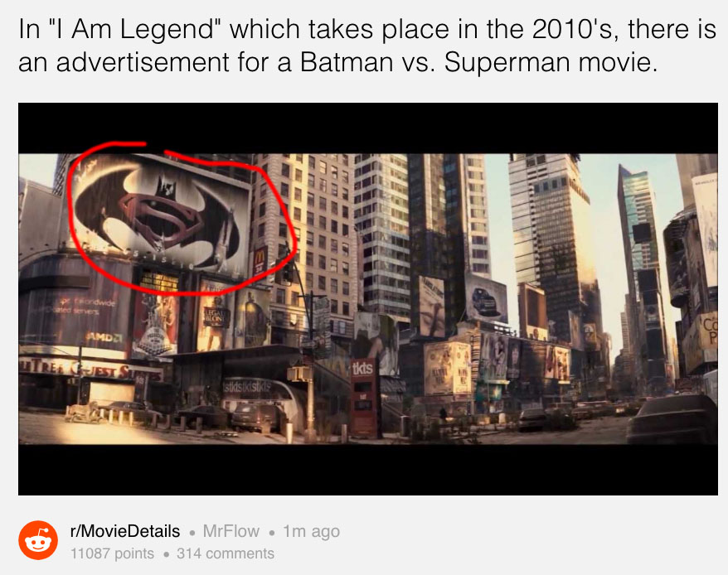Click the Reddit Snoo avatar icon
728x575 pixels.
pyautogui.click(x=38, y=541)
